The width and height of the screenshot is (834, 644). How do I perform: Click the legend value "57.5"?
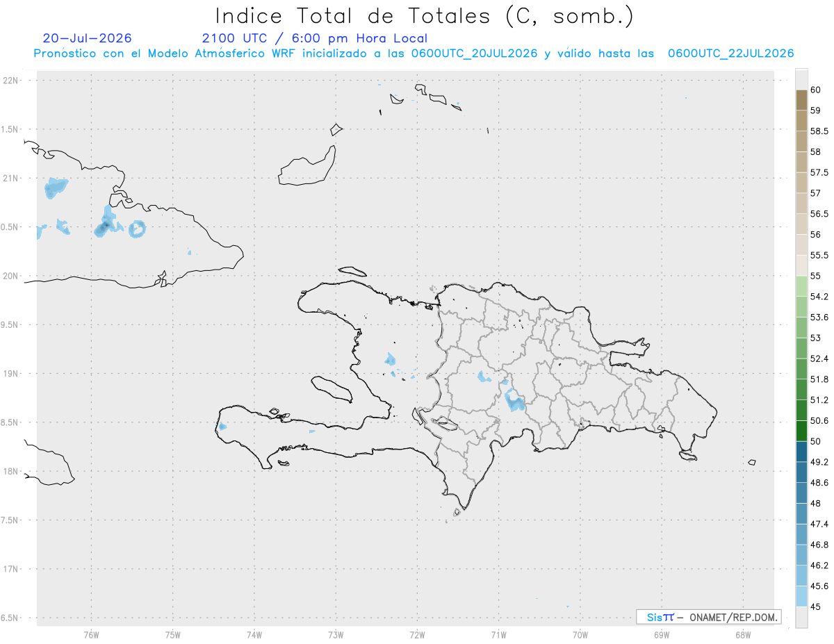coord(819,172)
